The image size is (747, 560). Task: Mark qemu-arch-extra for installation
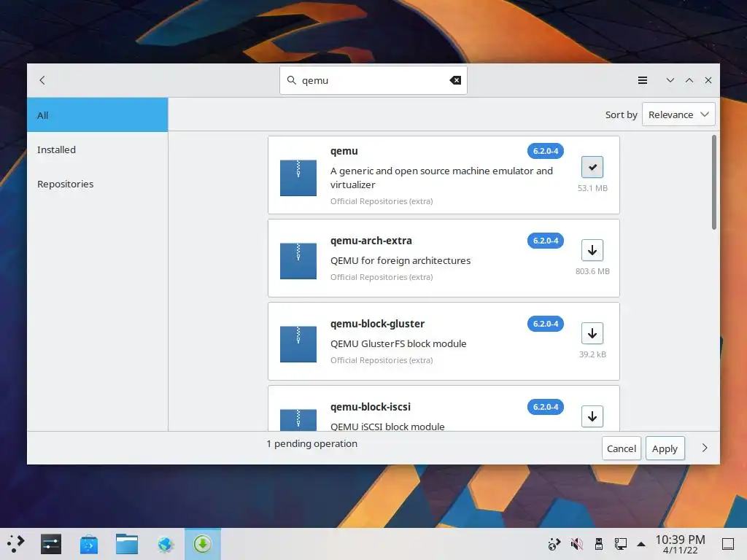click(x=592, y=250)
